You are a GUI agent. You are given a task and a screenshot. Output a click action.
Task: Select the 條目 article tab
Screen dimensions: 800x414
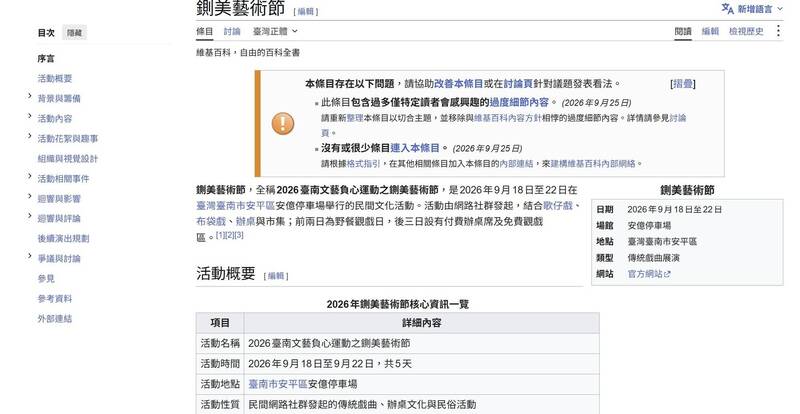tap(205, 31)
